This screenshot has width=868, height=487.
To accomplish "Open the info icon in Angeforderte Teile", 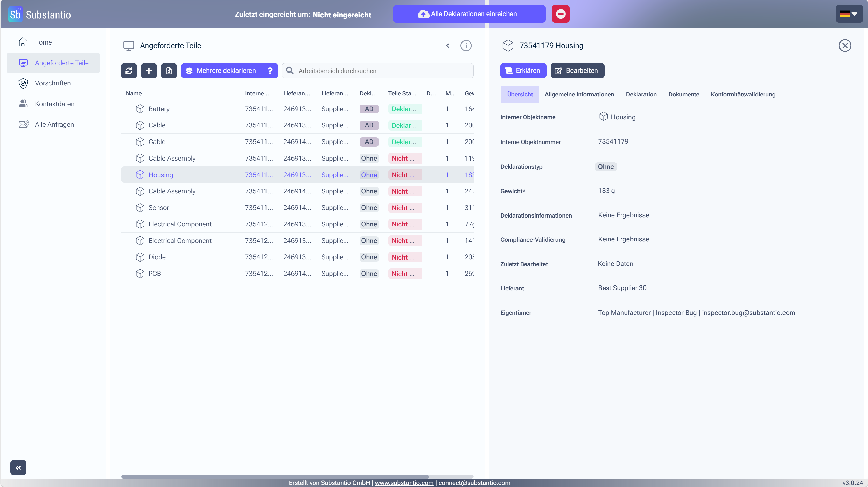I will tap(466, 46).
